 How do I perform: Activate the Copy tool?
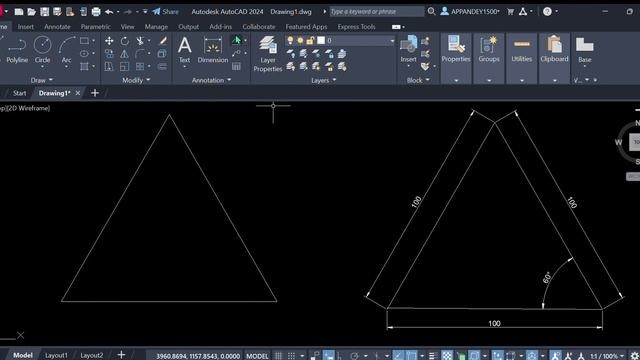[109, 53]
